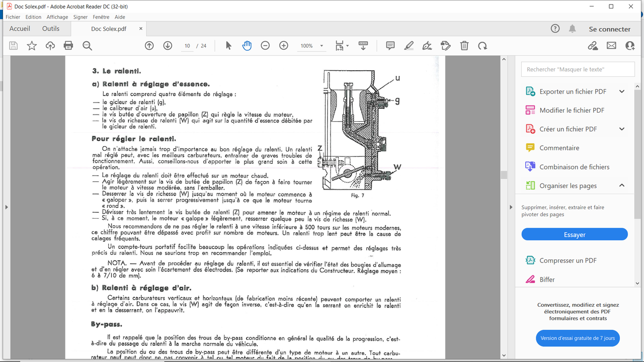
Task: Click the share with others icon
Action: (630, 46)
